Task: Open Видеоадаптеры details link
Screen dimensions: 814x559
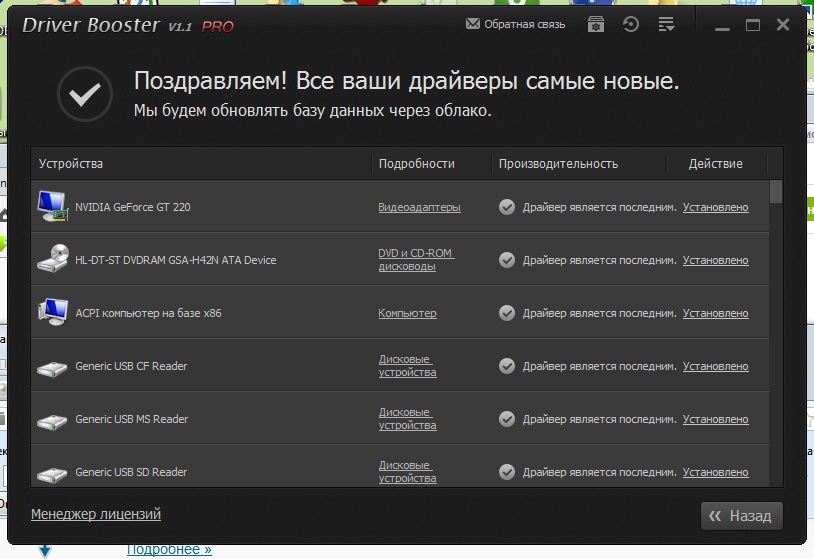Action: pyautogui.click(x=419, y=208)
